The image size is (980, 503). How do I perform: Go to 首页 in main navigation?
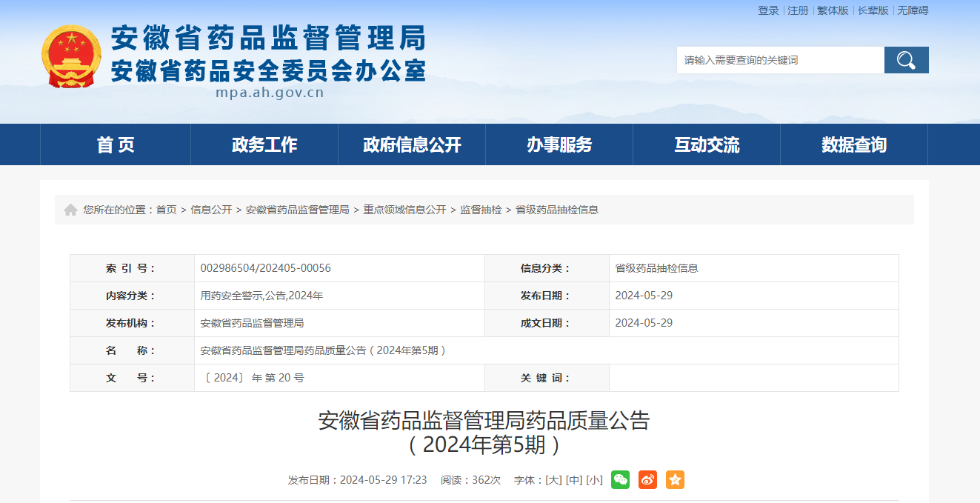click(x=116, y=144)
